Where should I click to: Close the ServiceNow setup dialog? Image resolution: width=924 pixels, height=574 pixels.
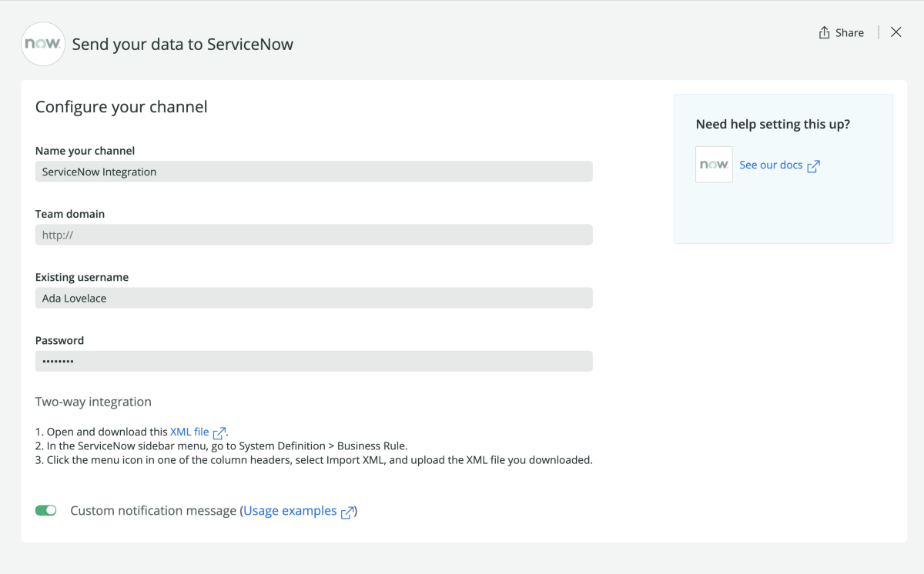coord(896,32)
